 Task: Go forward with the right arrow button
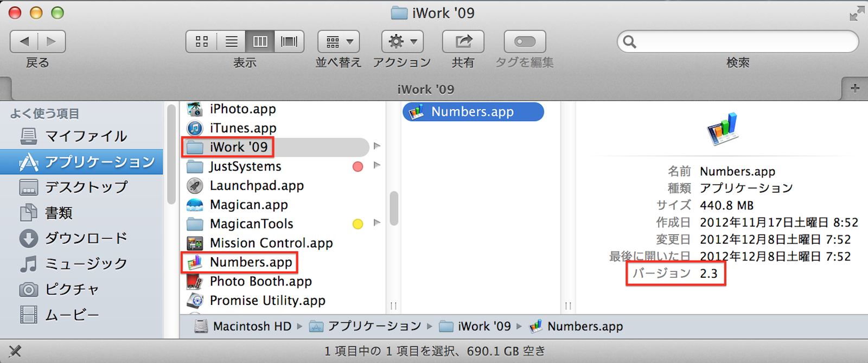click(x=52, y=41)
